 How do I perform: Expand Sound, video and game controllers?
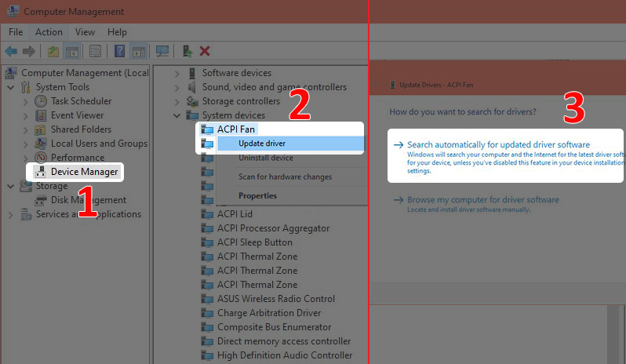click(177, 87)
